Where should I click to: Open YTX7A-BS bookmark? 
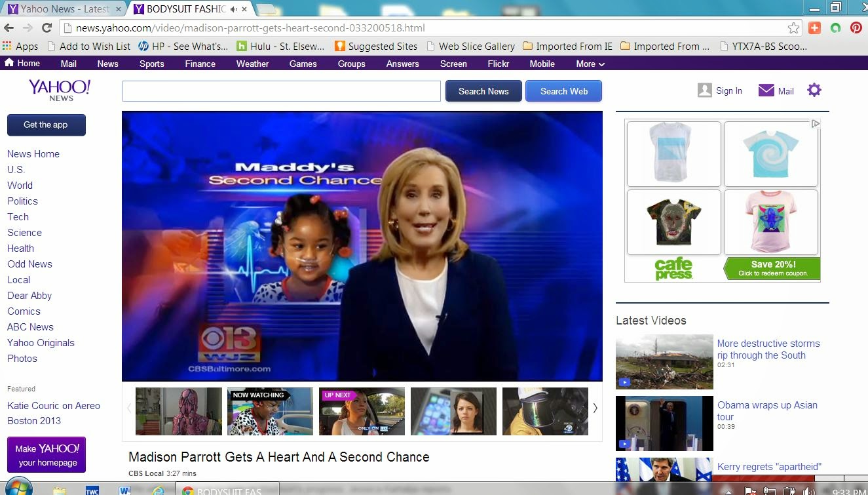coord(763,46)
